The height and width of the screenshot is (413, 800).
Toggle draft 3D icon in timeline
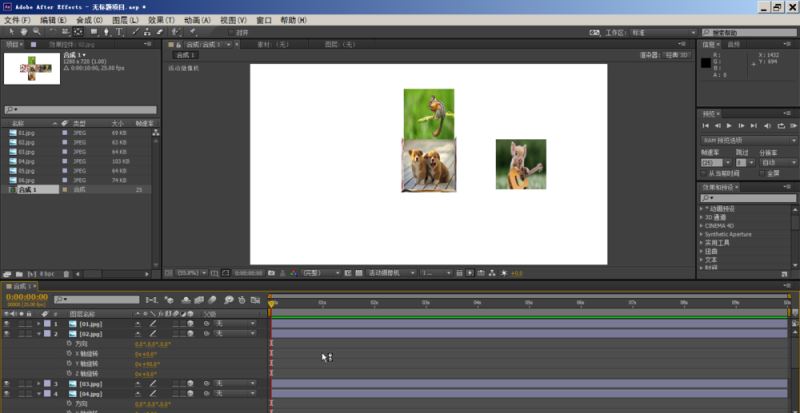[x=169, y=300]
